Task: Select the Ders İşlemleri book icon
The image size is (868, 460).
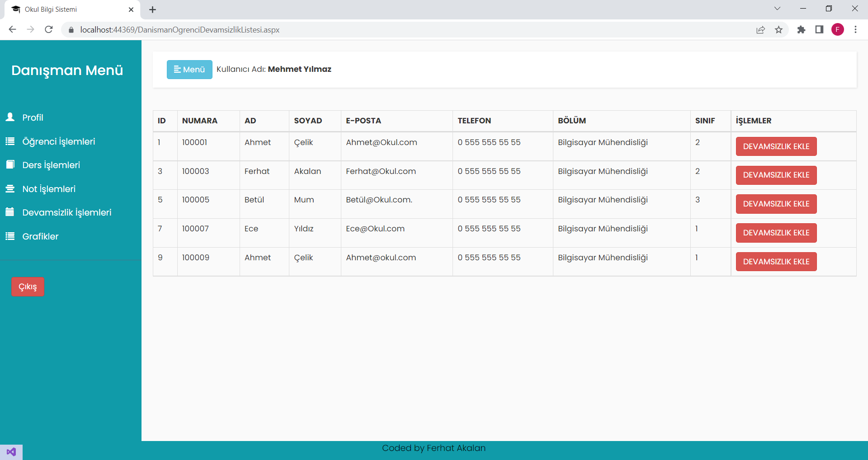Action: point(10,164)
